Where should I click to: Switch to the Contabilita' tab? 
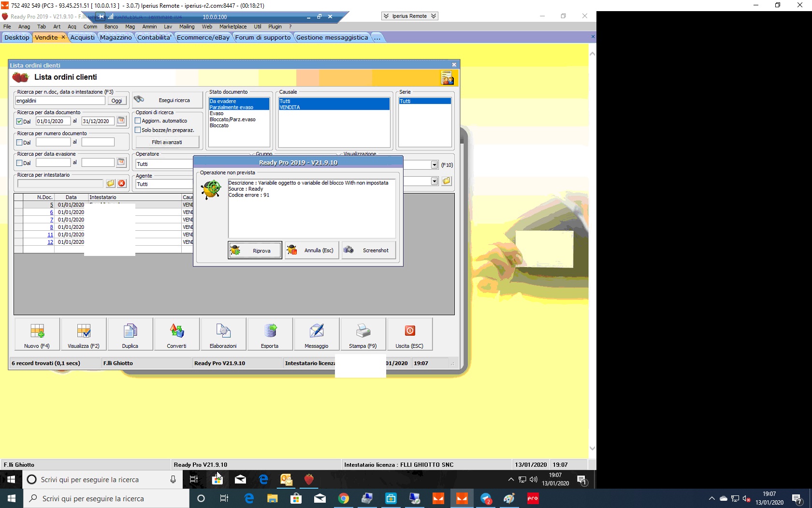[154, 37]
